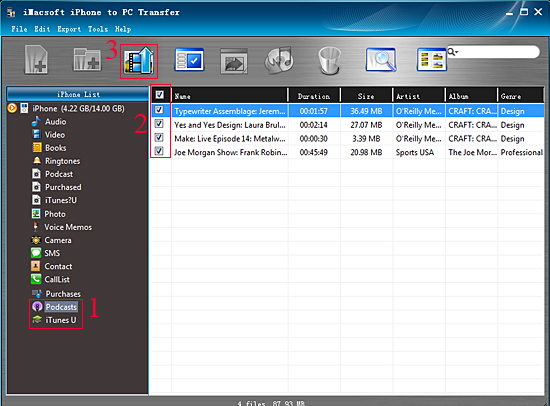The image size is (550, 406).
Task: Click the view mode thumbnails icon
Action: click(x=432, y=60)
